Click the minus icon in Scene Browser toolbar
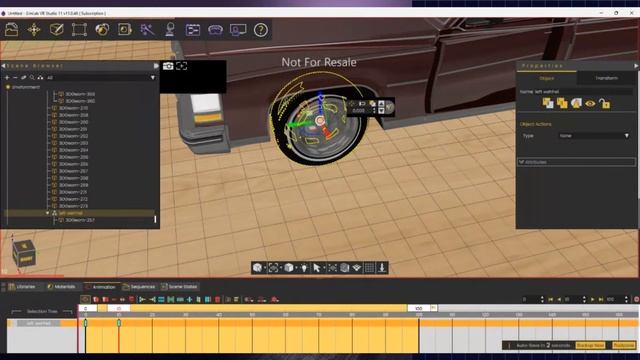640x360 pixels. (15, 77)
